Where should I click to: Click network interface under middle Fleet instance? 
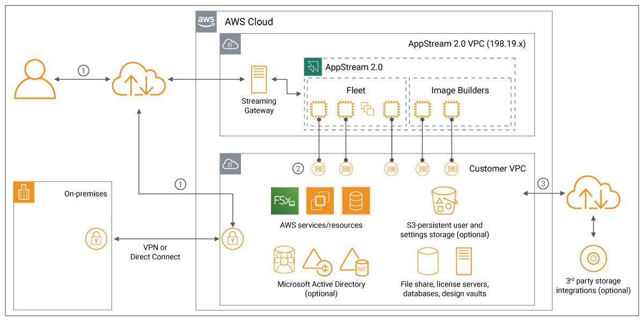(346, 169)
